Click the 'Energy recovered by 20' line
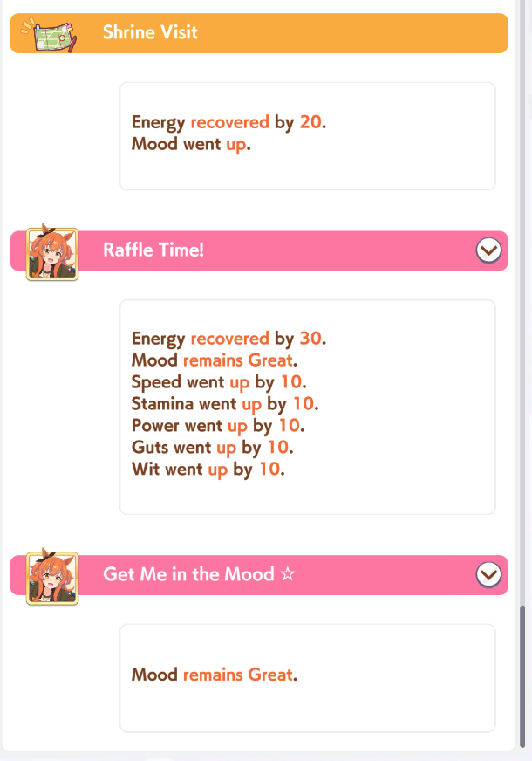 pyautogui.click(x=228, y=122)
